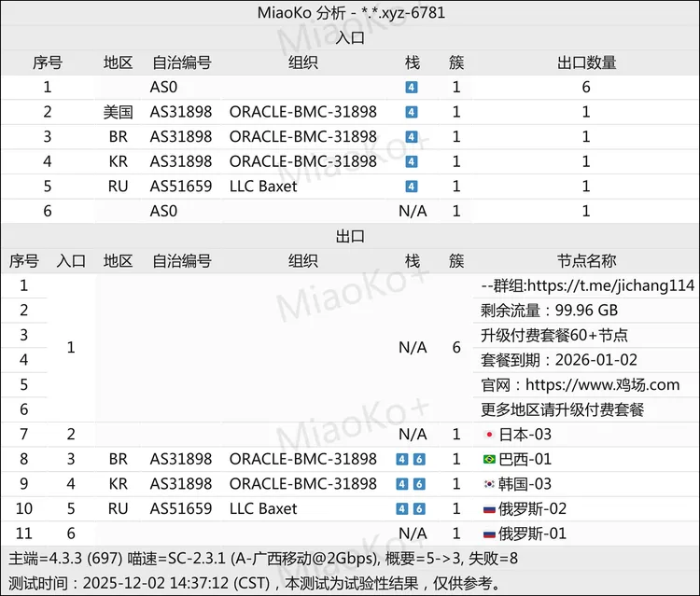The height and width of the screenshot is (596, 700).
Task: Click the Brazil flag beside 巴西-01
Action: 488,460
